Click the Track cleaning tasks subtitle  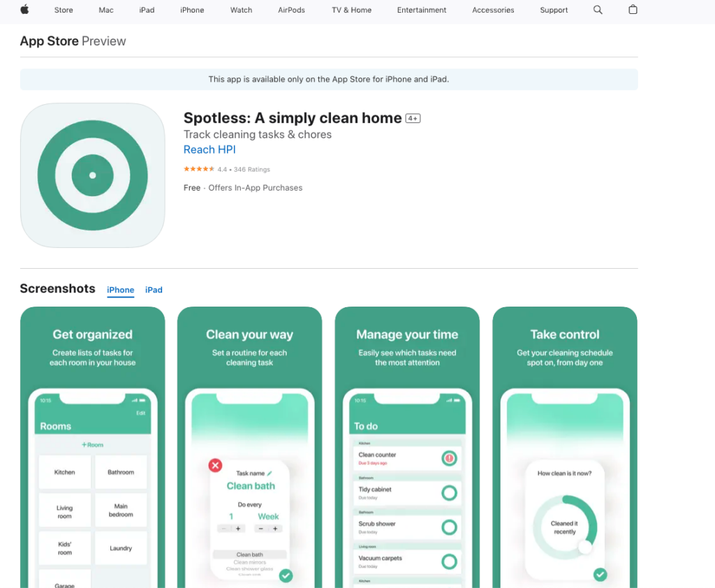coord(257,135)
